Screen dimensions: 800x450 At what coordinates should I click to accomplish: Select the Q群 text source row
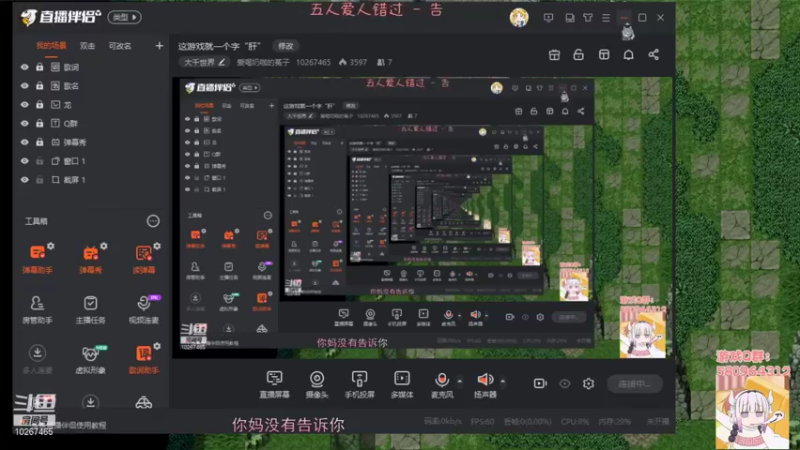[x=91, y=123]
